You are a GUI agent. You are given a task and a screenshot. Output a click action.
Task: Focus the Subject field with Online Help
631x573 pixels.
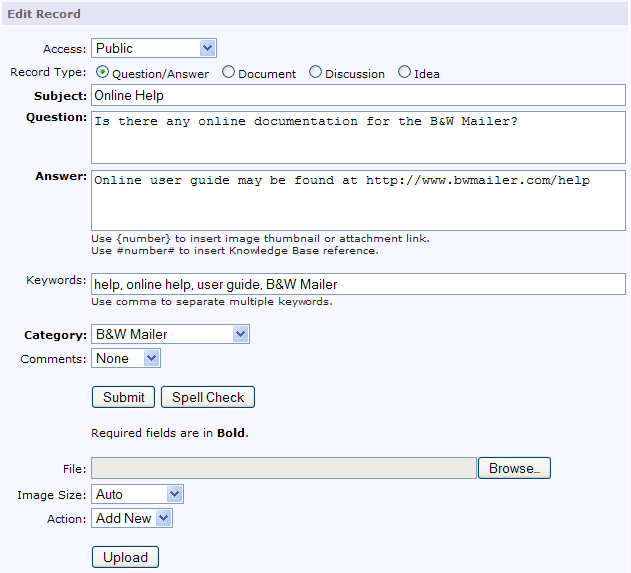(358, 95)
